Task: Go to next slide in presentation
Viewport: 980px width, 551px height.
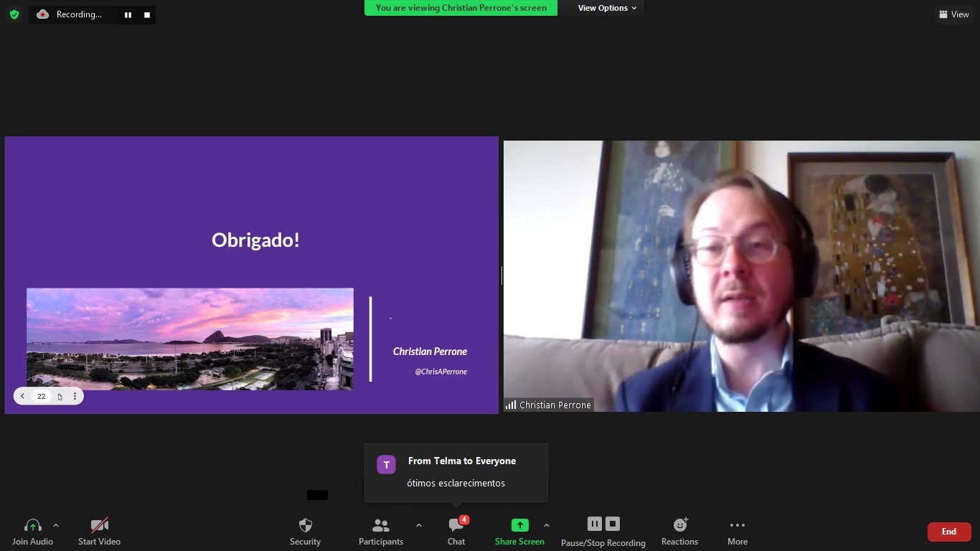Action: [60, 396]
